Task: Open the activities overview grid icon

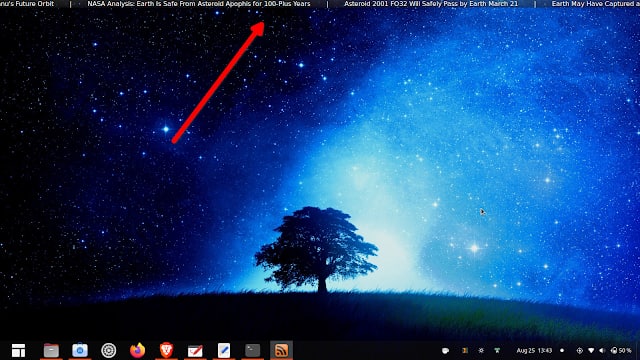Action: 18,350
